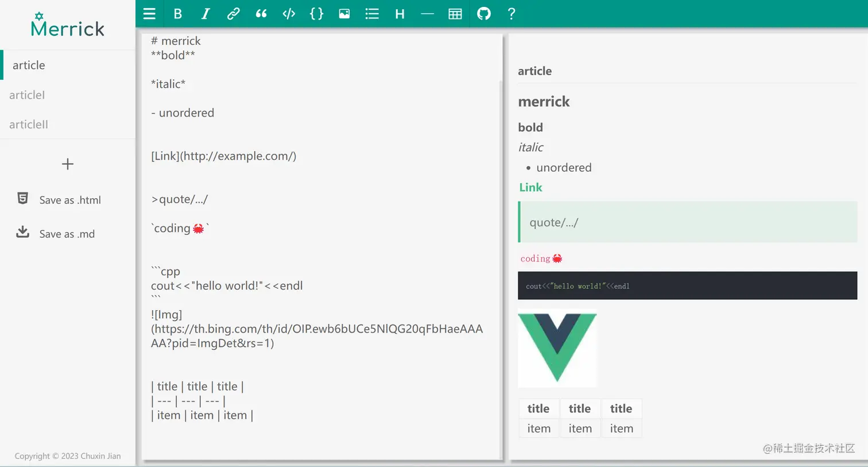Open the GitHub repository icon

pyautogui.click(x=484, y=14)
